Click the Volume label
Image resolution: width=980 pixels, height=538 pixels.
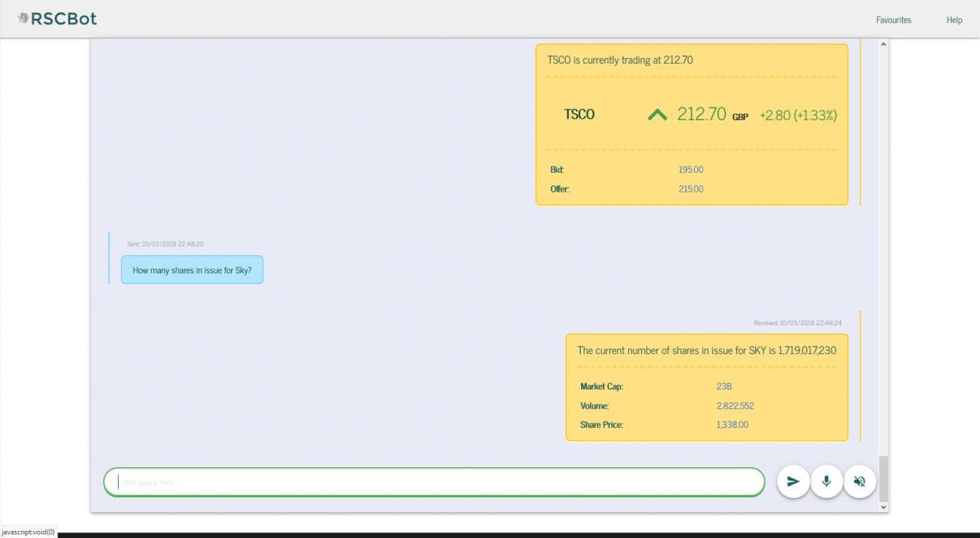(x=594, y=406)
